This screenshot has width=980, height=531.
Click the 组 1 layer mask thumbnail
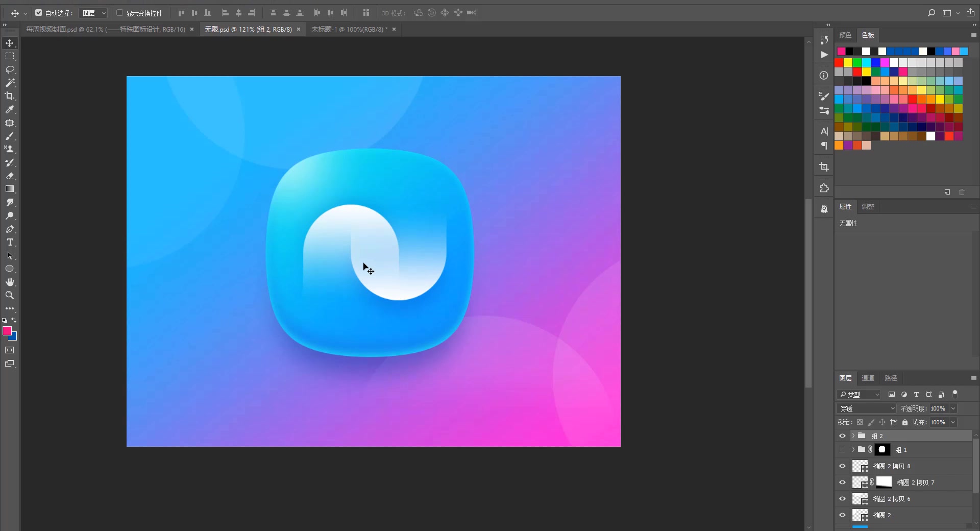point(882,449)
